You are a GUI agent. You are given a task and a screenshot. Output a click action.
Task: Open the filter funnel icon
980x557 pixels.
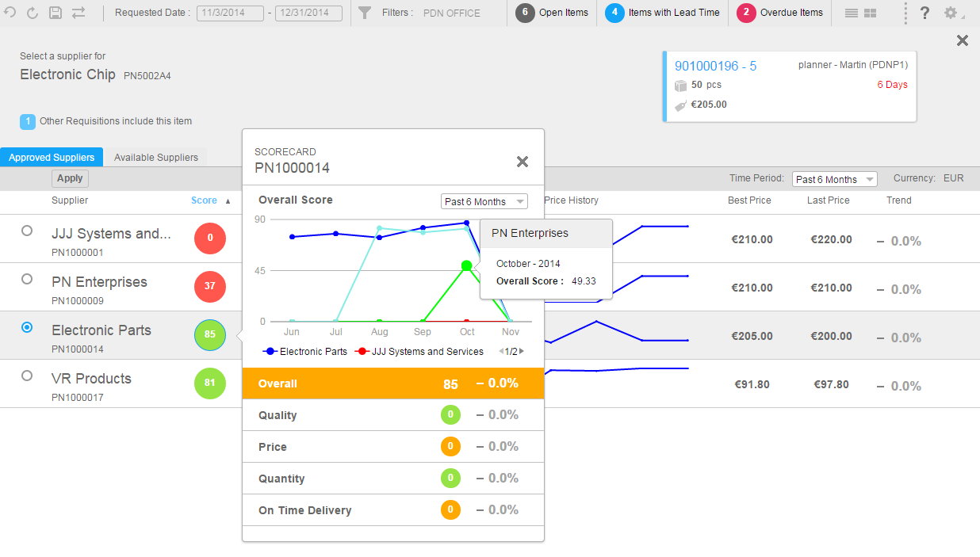click(x=365, y=13)
